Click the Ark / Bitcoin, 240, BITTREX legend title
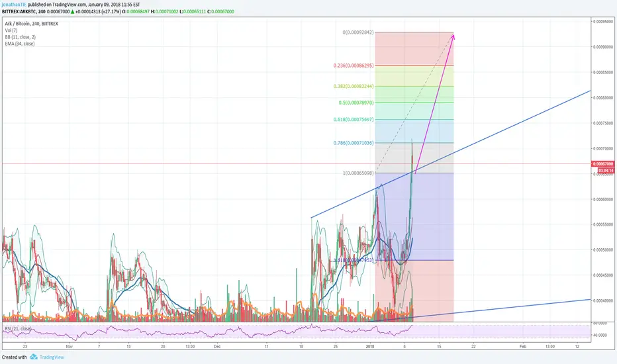This screenshot has width=617, height=364. pyautogui.click(x=32, y=24)
